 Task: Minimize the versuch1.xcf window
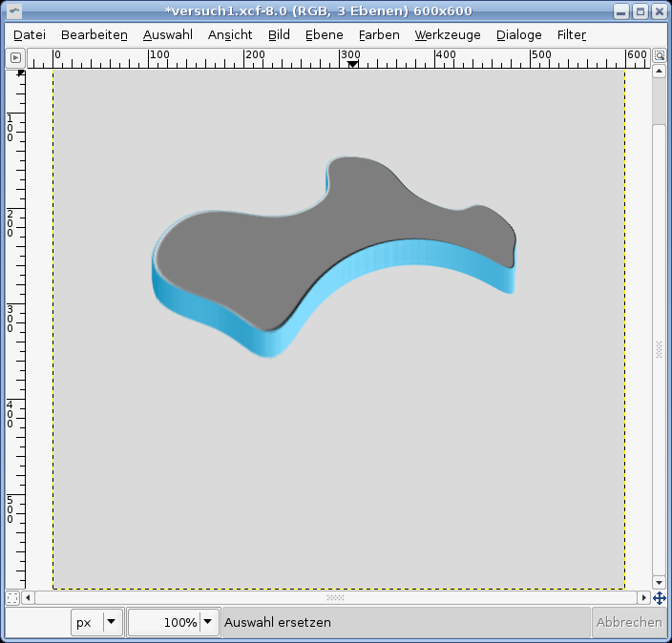(620, 11)
